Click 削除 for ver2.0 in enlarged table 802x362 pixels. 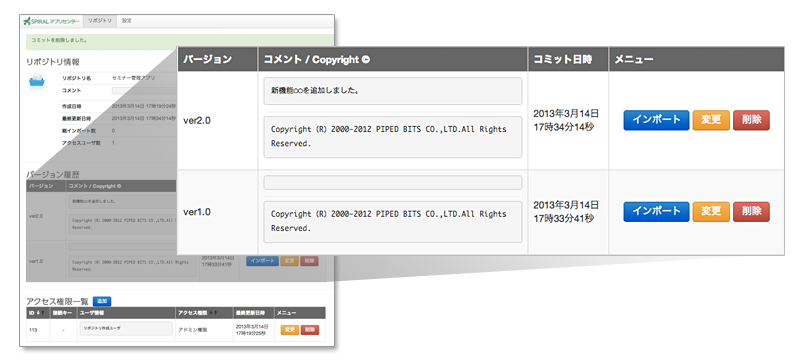[x=751, y=120]
